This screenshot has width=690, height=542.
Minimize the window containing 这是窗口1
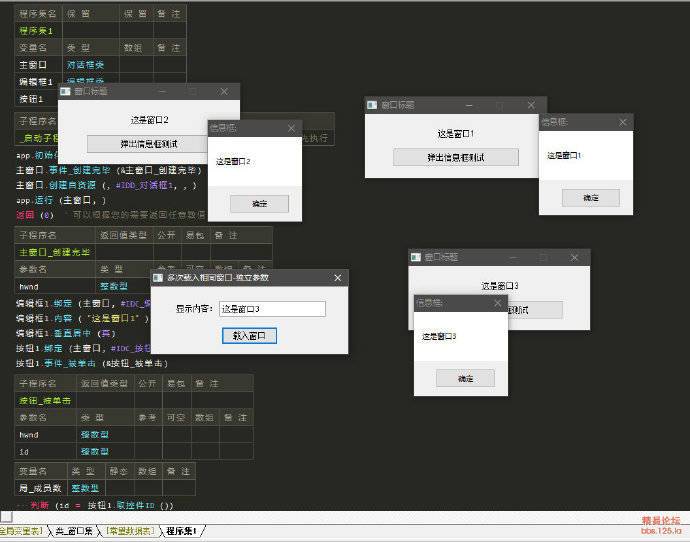pos(470,105)
